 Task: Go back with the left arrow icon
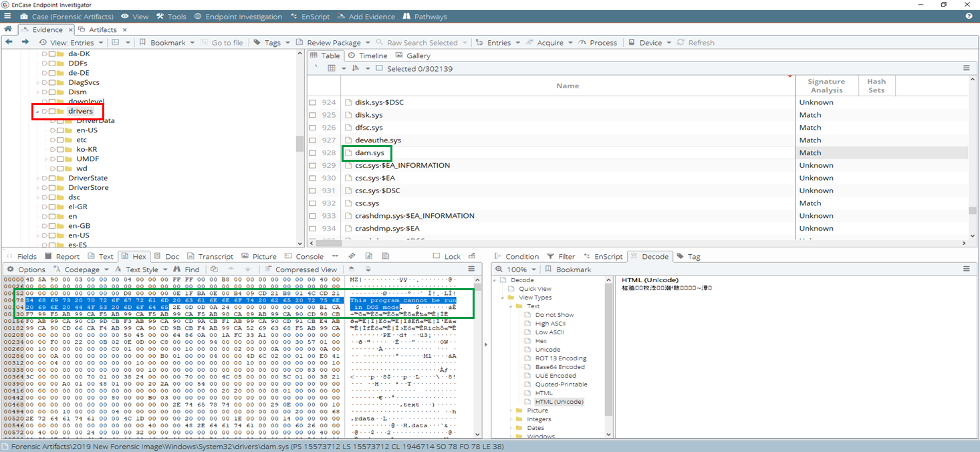point(9,42)
